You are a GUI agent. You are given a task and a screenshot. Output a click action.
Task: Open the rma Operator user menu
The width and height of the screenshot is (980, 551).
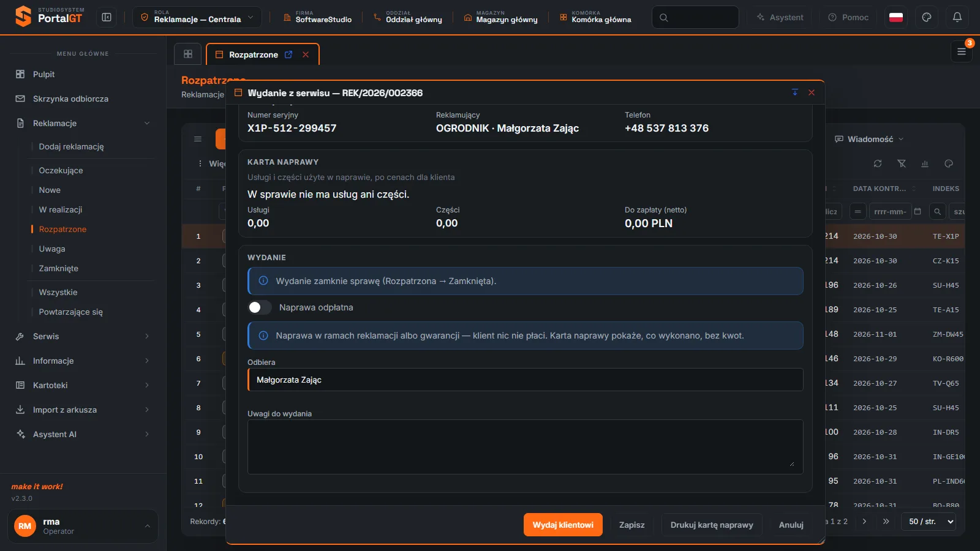tap(83, 526)
